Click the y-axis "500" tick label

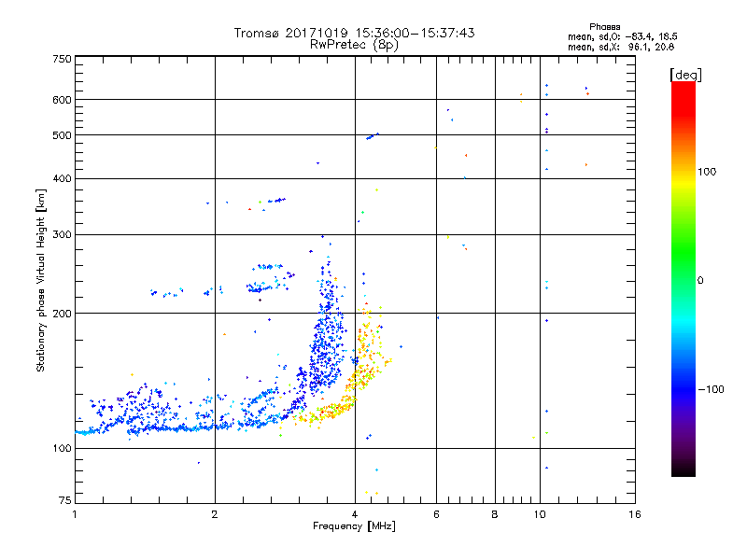point(62,135)
